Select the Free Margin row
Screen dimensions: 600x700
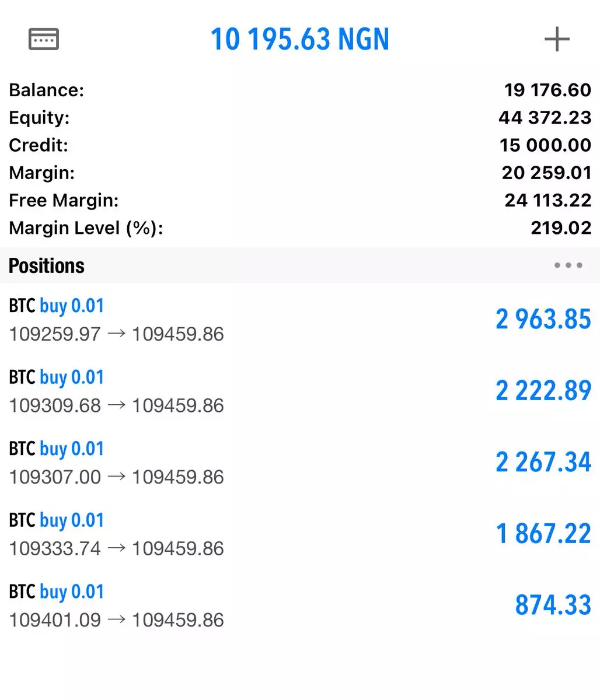tap(299, 201)
